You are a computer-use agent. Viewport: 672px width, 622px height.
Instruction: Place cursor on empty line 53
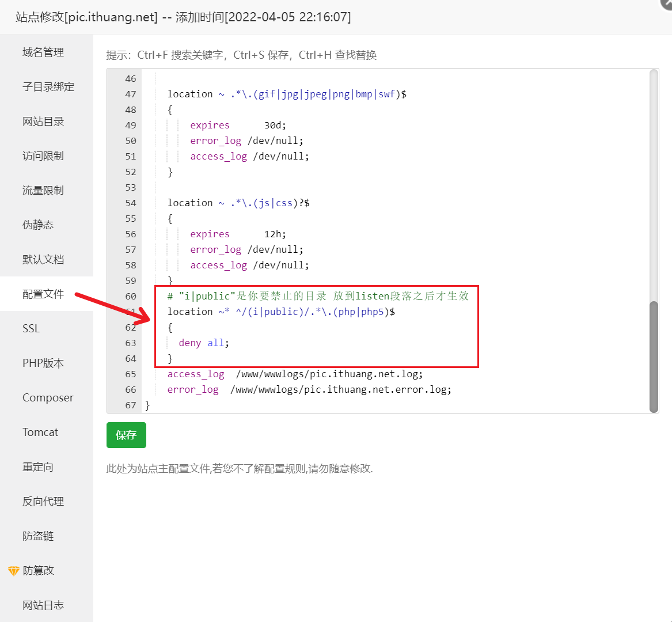click(x=396, y=188)
